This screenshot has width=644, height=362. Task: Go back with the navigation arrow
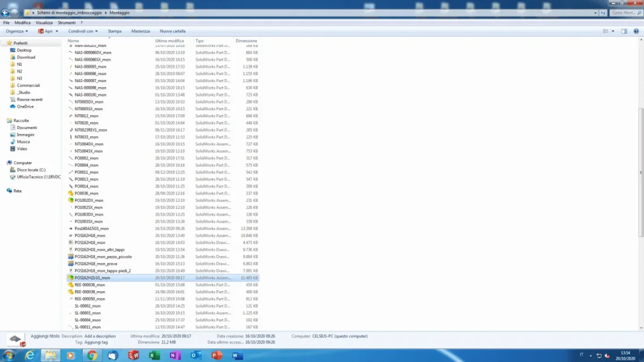[x=5, y=12]
